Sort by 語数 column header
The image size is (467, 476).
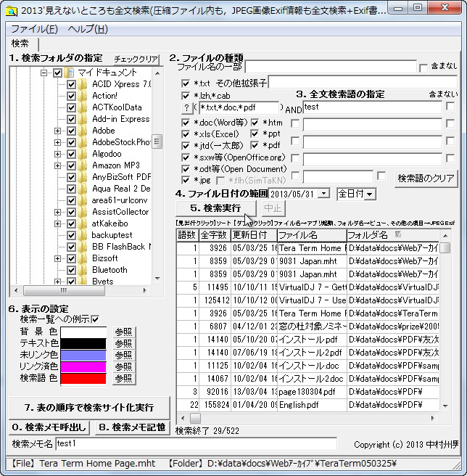pyautogui.click(x=187, y=235)
